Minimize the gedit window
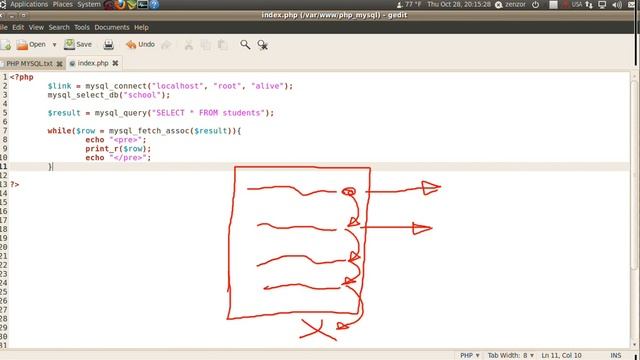This screenshot has width=640, height=360. tap(12, 16)
